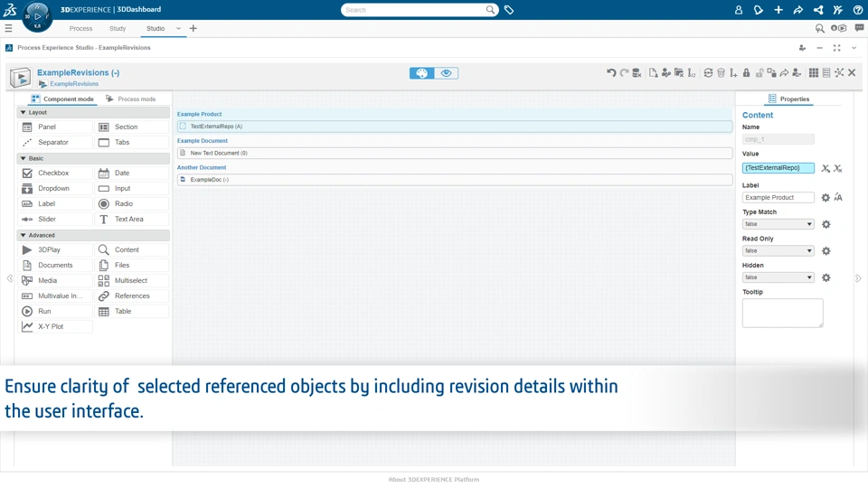Screen dimensions: 868x488
Task: Click the 3D compass play button
Action: [x=38, y=16]
